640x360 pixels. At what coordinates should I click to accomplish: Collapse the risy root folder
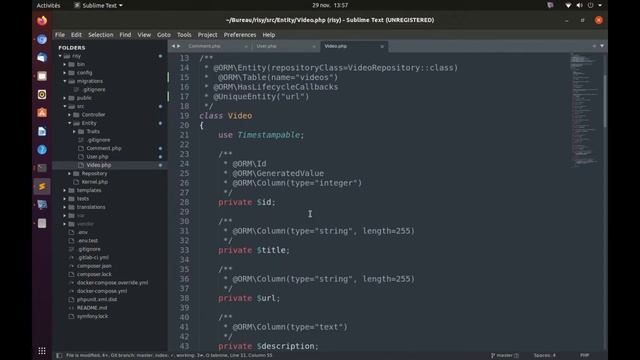[x=60, y=56]
